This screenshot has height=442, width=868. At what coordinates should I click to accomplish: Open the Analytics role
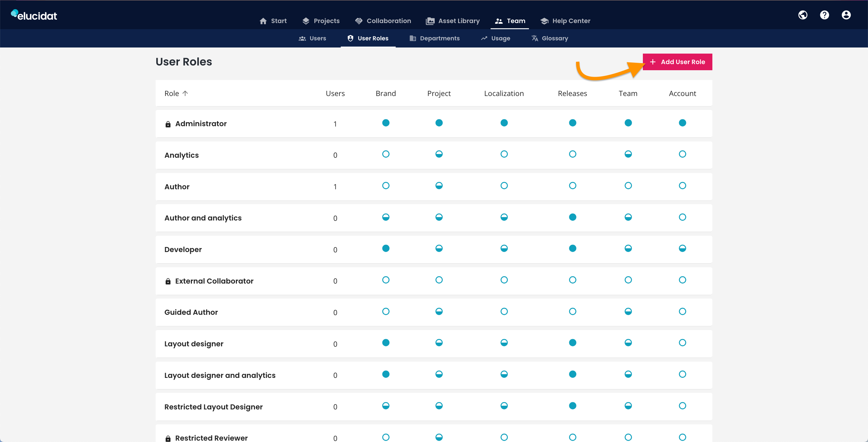pyautogui.click(x=181, y=155)
